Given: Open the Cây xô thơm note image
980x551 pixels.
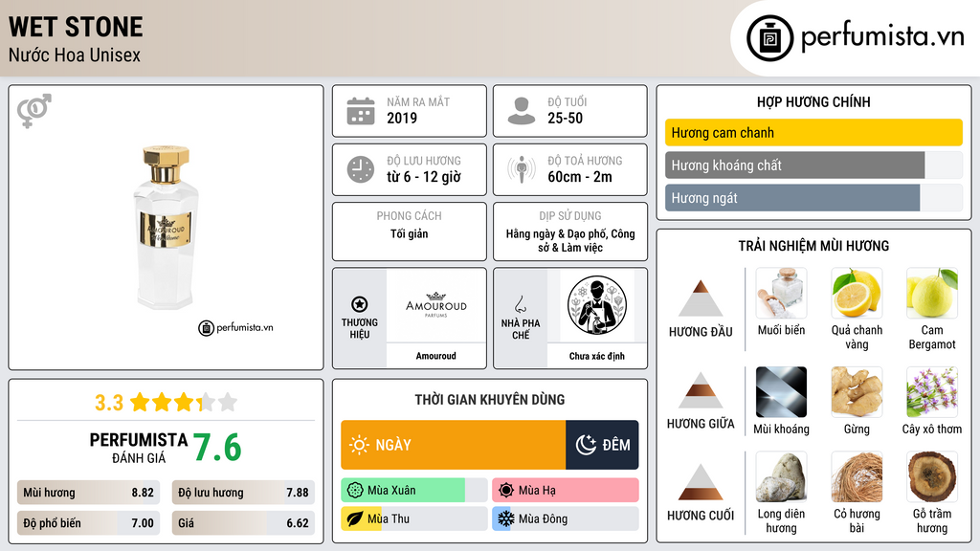Looking at the screenshot, I should 932,392.
